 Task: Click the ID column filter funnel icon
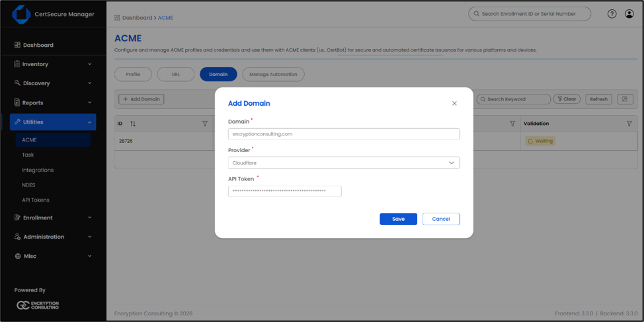coord(205,124)
